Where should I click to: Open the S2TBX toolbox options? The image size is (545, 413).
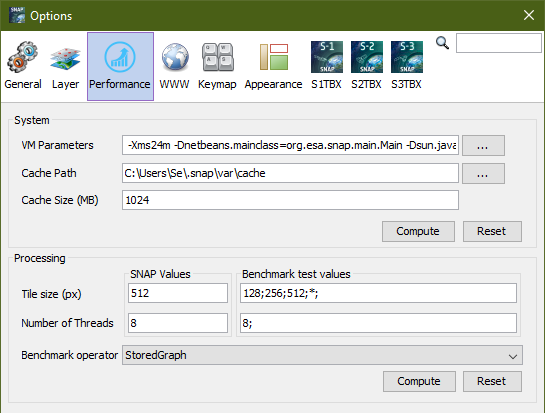tap(366, 66)
